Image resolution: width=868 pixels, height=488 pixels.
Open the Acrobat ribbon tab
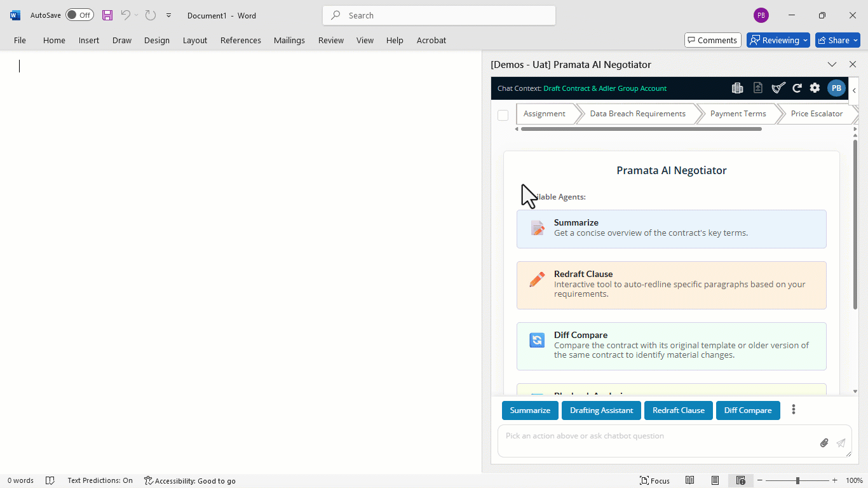click(x=431, y=40)
